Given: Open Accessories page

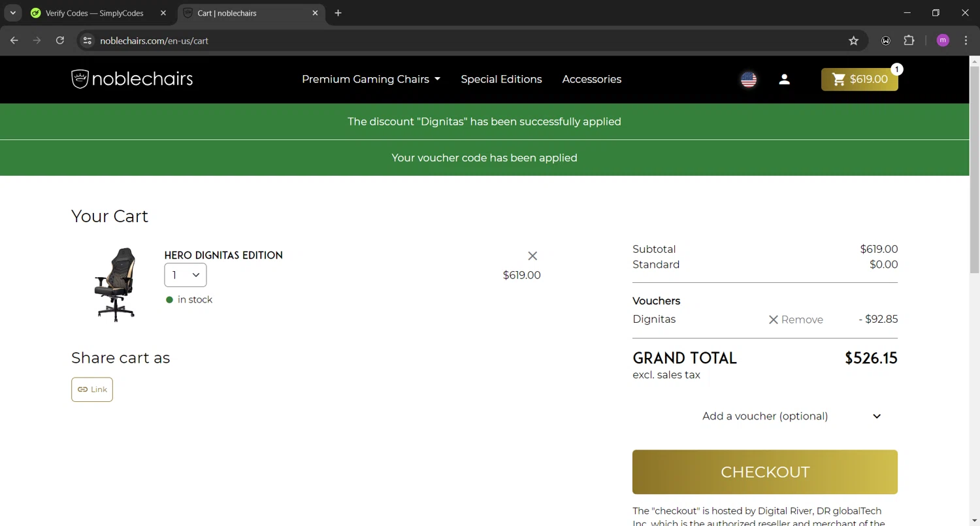Looking at the screenshot, I should point(592,79).
